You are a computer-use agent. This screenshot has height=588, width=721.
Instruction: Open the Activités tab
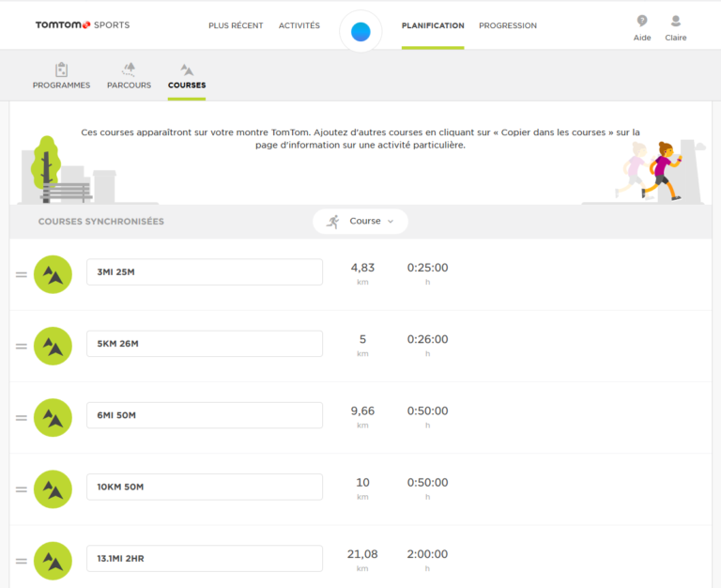coord(299,25)
